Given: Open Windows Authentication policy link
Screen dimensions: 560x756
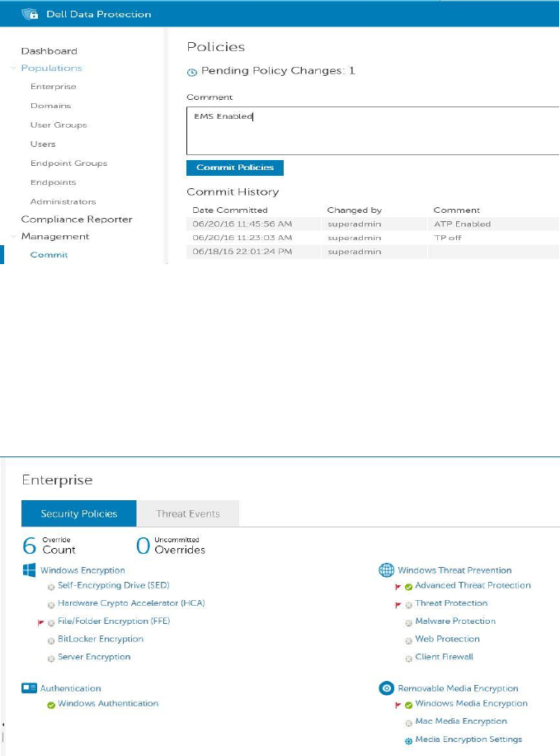Looking at the screenshot, I should 108,703.
